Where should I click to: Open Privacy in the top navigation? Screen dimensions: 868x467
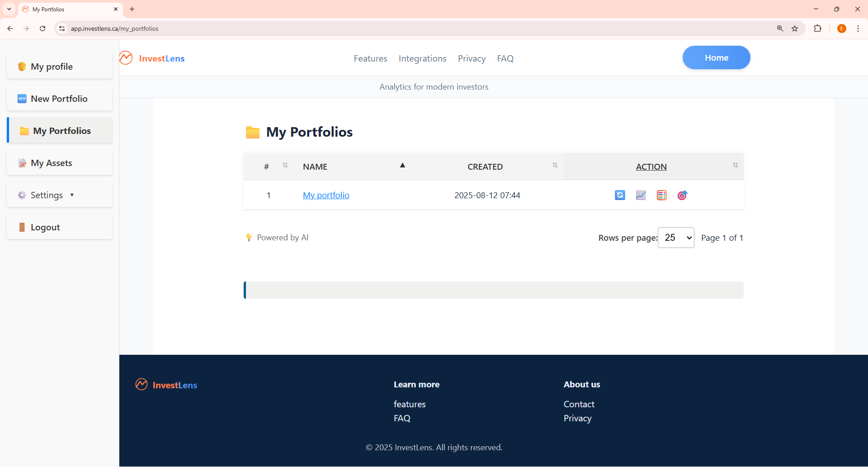point(472,58)
